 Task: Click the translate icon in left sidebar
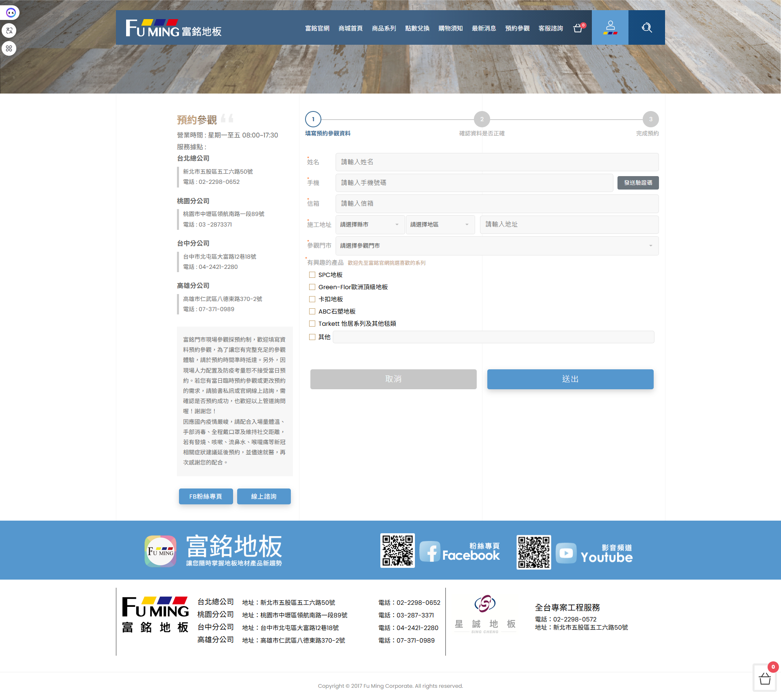pyautogui.click(x=9, y=31)
